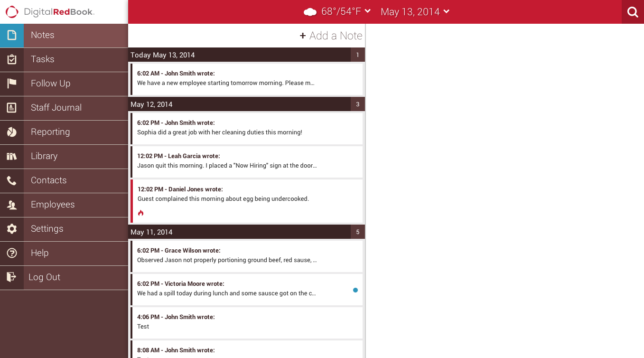The image size is (644, 358).
Task: Click the flame icon on Daniel Jones note
Action: (x=140, y=213)
